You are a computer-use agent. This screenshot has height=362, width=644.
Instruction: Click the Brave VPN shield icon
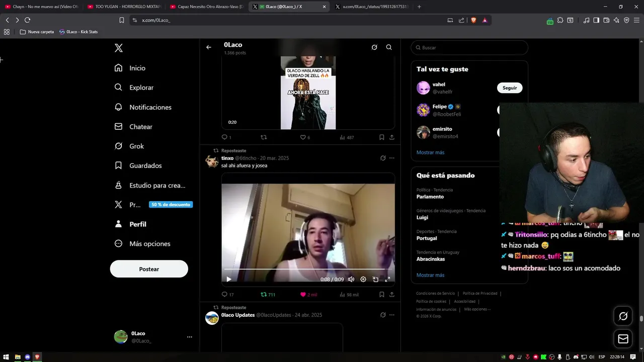626,20
